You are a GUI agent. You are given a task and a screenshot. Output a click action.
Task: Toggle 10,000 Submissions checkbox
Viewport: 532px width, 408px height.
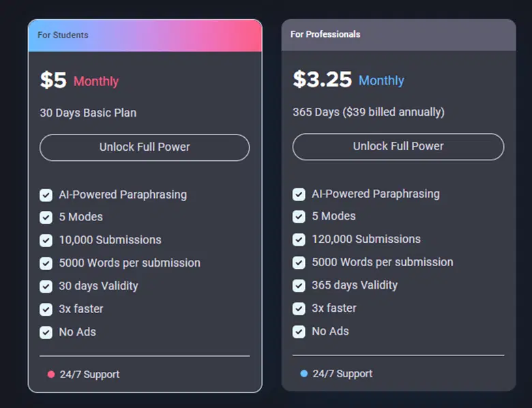pyautogui.click(x=46, y=240)
